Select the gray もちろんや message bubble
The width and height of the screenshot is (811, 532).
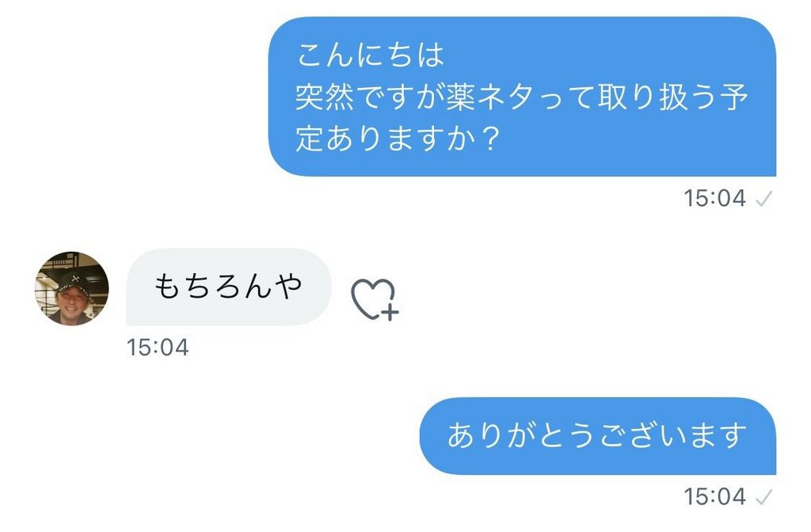(x=228, y=287)
